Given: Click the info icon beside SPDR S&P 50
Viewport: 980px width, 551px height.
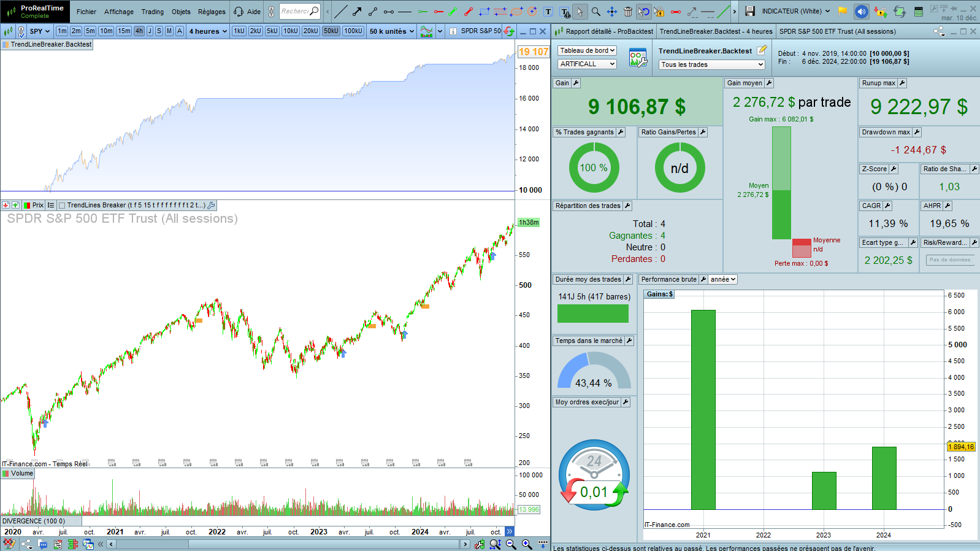Looking at the screenshot, I should tap(453, 31).
